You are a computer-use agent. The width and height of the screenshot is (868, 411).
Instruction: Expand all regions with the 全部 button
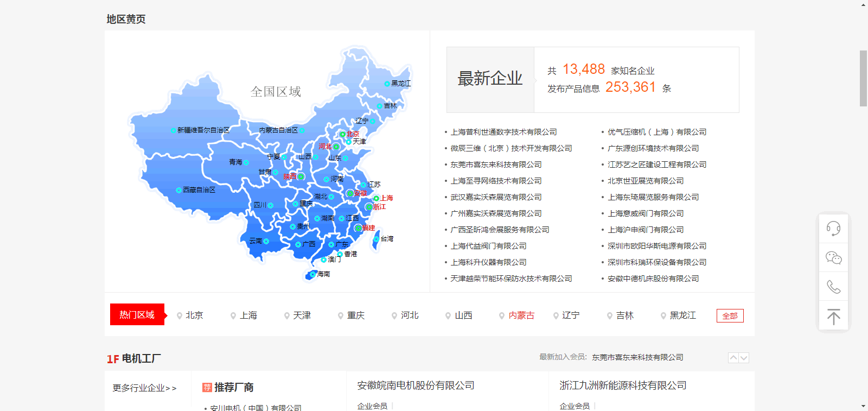730,316
